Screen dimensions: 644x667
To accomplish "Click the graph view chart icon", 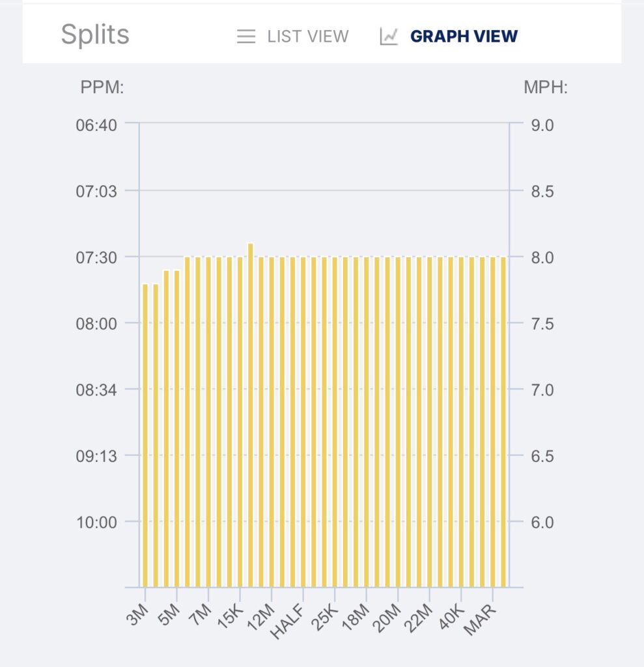I will [x=389, y=36].
